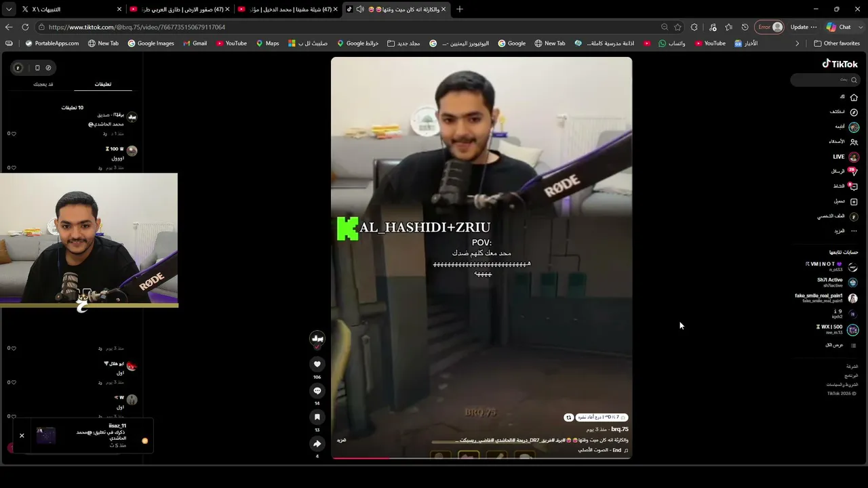
Task: Open the PortableApps.com bookmark
Action: [52, 43]
